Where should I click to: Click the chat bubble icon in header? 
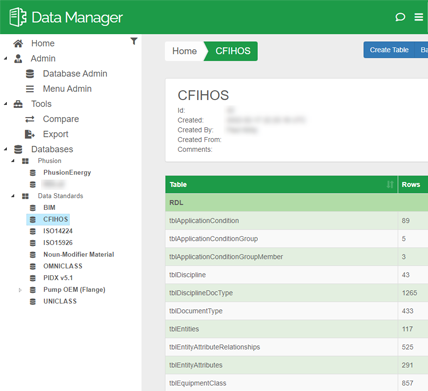pos(400,17)
